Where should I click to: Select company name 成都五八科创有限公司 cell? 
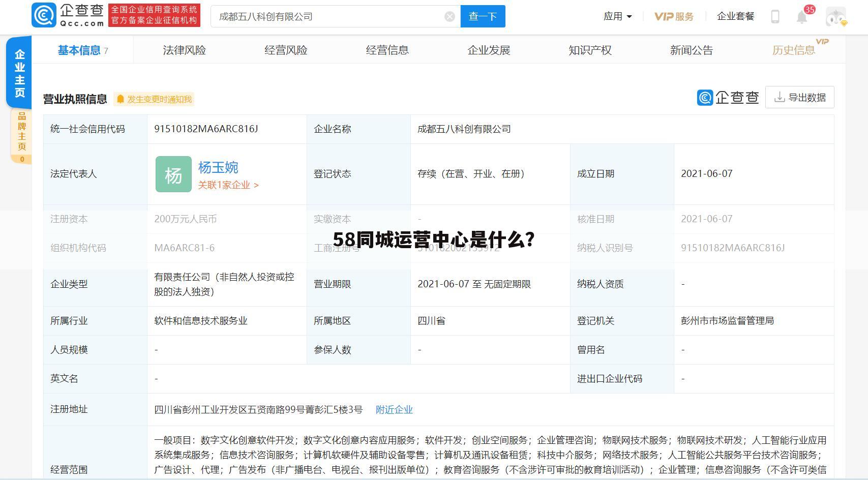coord(464,129)
